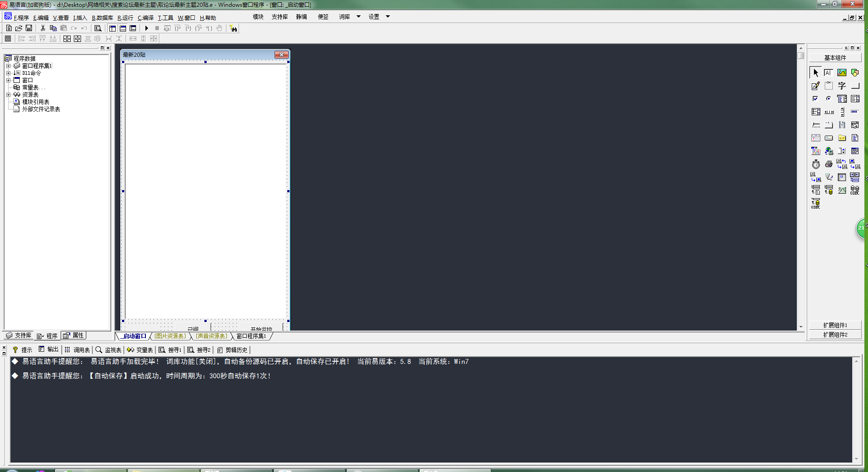Select the Radio button component in palette
This screenshot has width=868, height=472.
pyautogui.click(x=828, y=99)
